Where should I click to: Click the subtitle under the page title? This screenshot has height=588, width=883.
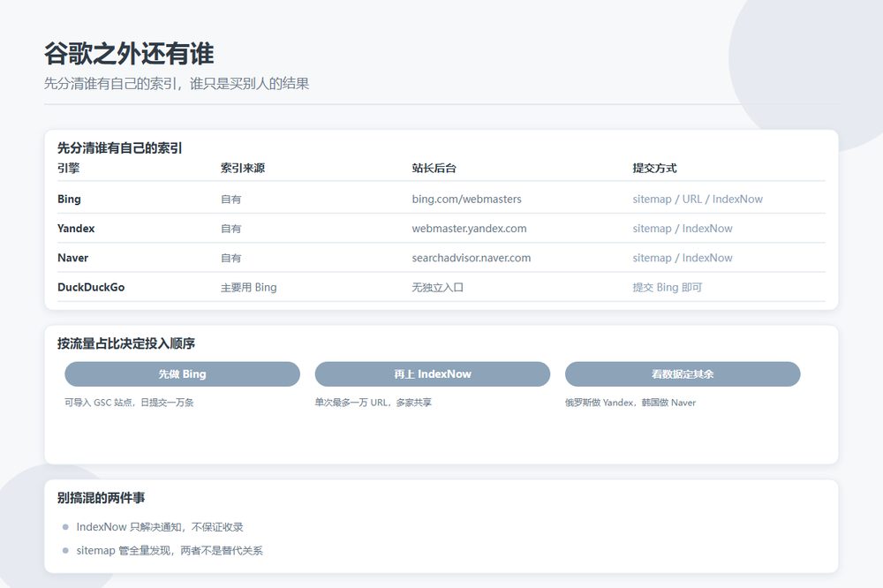tap(177, 84)
